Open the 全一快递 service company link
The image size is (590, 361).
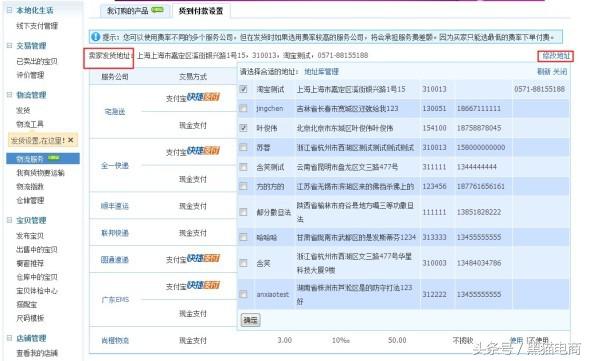click(x=115, y=165)
